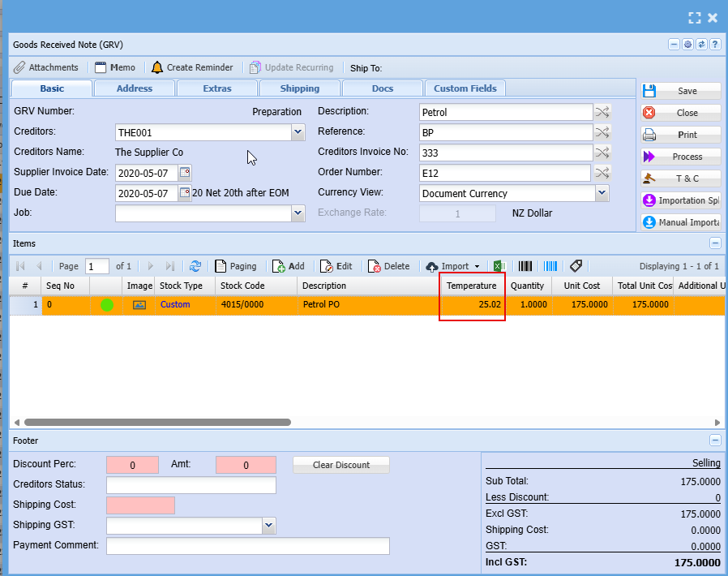This screenshot has height=576, width=728.
Task: Click the refresh icon in grid paging bar
Action: tap(195, 266)
